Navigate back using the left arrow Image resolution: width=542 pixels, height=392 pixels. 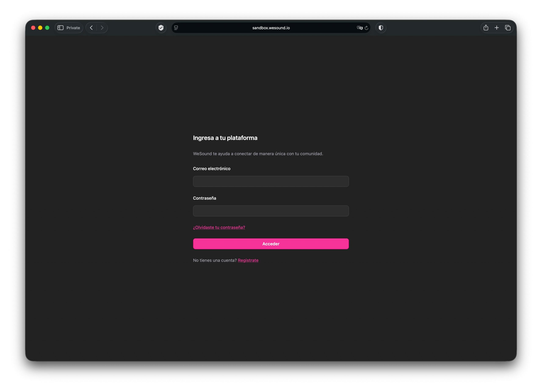coord(91,28)
